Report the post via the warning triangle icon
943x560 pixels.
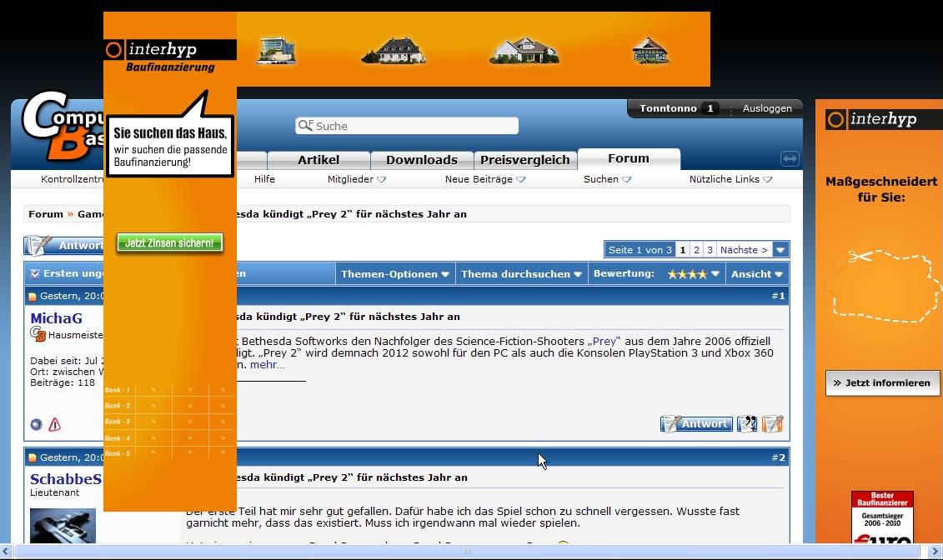(x=55, y=424)
